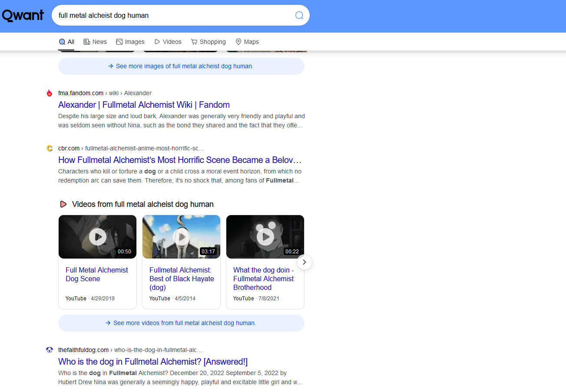This screenshot has width=566, height=392.
Task: Click See more videos from full metal alcheist
Action: [x=181, y=323]
